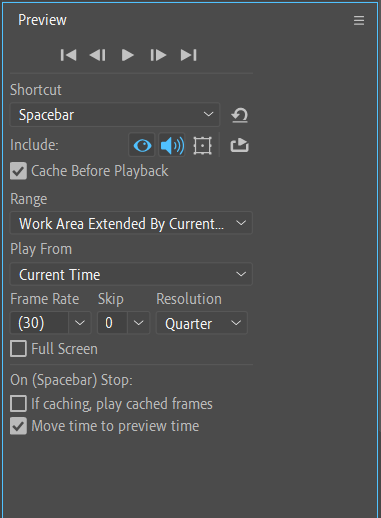Toggle include overlays and layer controls icon
Viewport: 381px width, 518px height.
(x=202, y=146)
